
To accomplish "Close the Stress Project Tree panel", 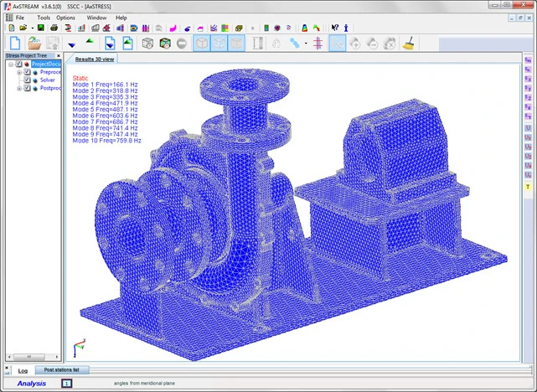I will [x=60, y=55].
